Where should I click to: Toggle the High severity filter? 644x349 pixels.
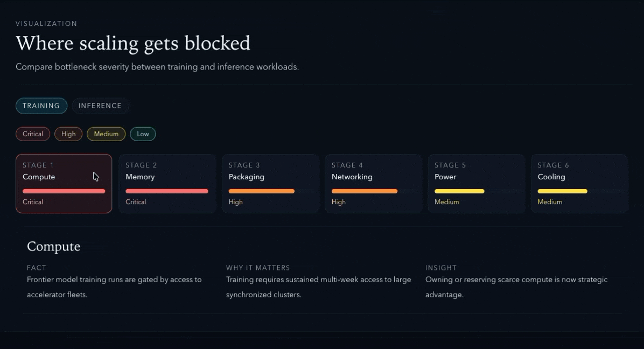point(68,134)
